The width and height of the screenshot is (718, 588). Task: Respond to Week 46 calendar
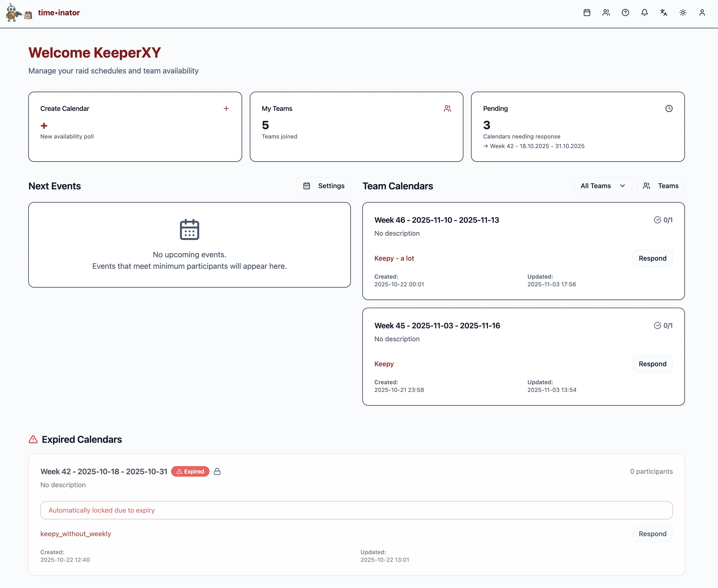point(652,258)
